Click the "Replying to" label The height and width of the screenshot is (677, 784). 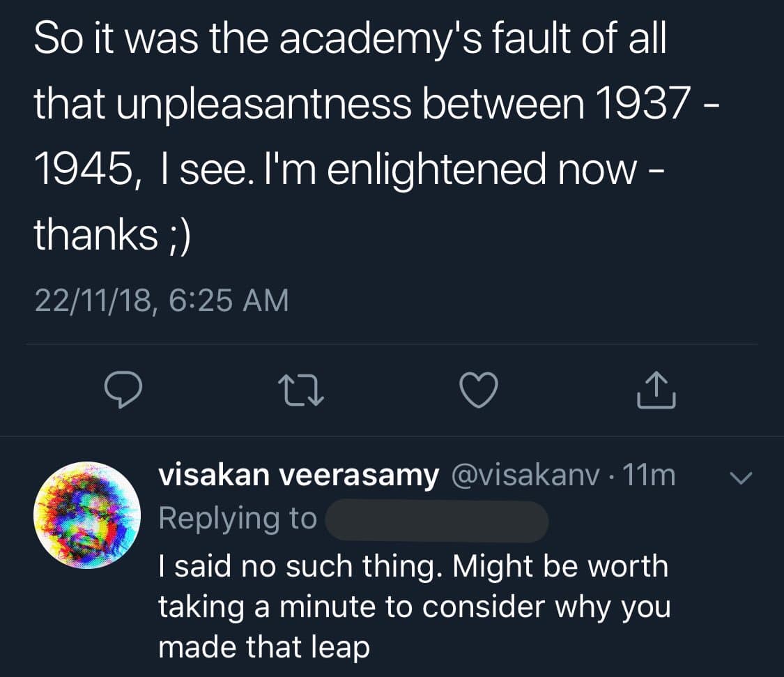(x=238, y=519)
